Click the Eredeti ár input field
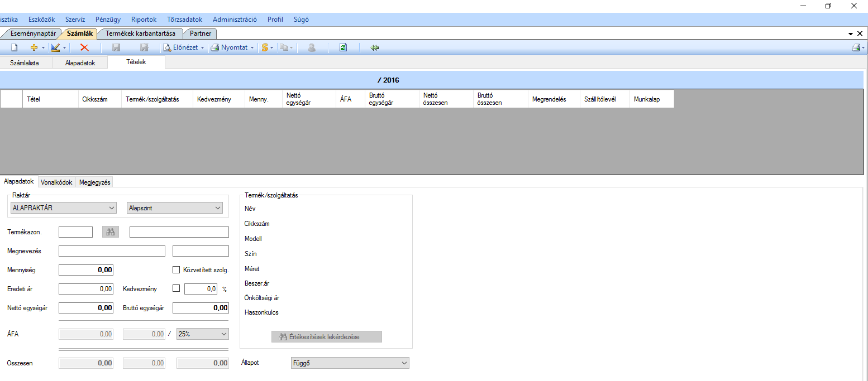 click(86, 289)
